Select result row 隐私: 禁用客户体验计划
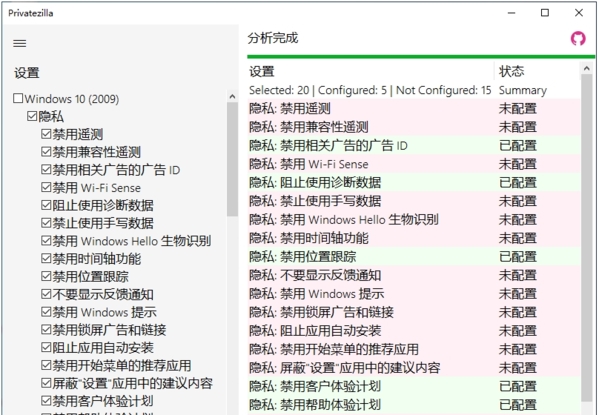The image size is (599, 415). click(x=414, y=386)
